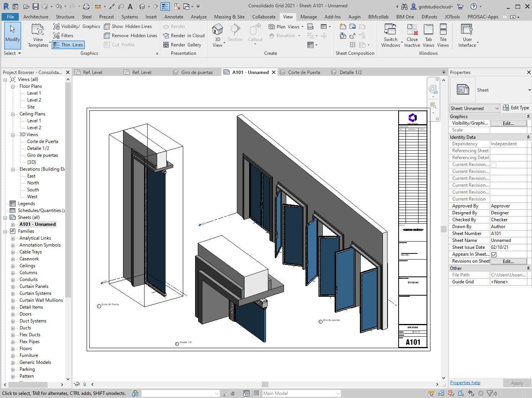Click the Sheet Issue Date value field
Viewport: 532px width, 398px height.
[x=509, y=248]
